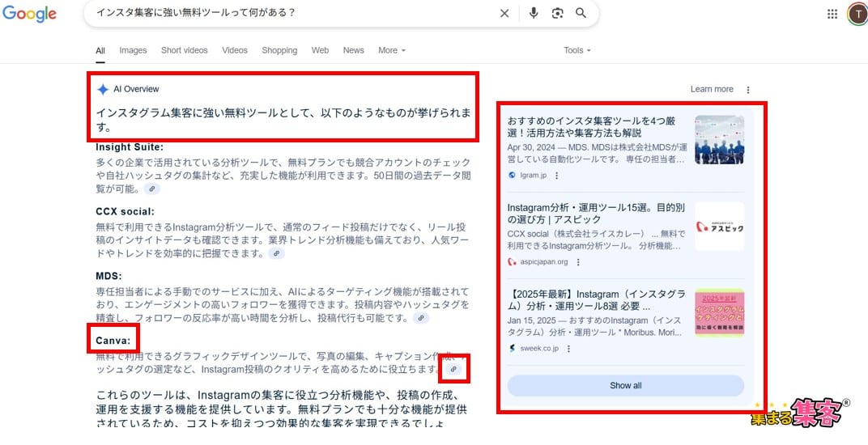Click the MDS heading
Image resolution: width=868 pixels, height=445 pixels.
click(108, 276)
